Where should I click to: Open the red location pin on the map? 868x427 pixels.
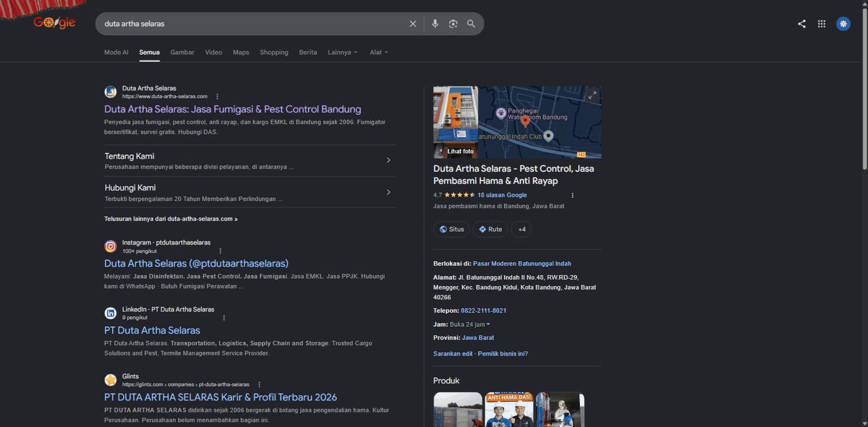525,121
